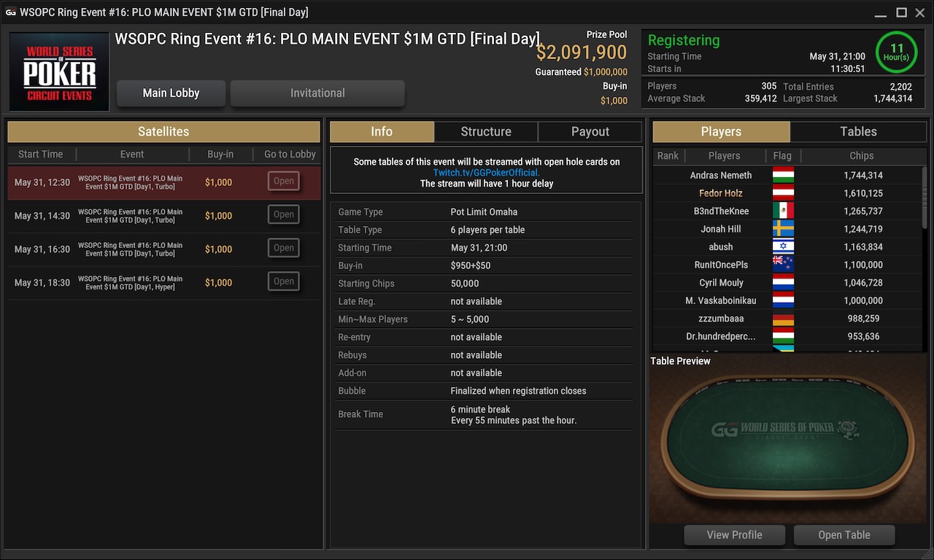Click the Hungary flag beside Andras Nemeth
This screenshot has width=934, height=560.
(783, 175)
